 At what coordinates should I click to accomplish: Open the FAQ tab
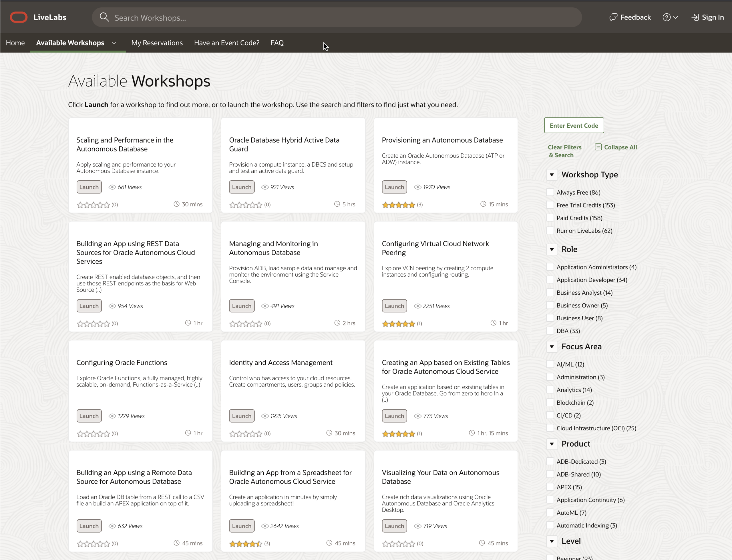277,43
